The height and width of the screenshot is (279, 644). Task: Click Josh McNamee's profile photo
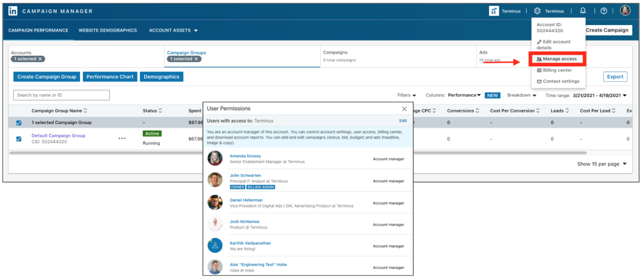point(215,224)
